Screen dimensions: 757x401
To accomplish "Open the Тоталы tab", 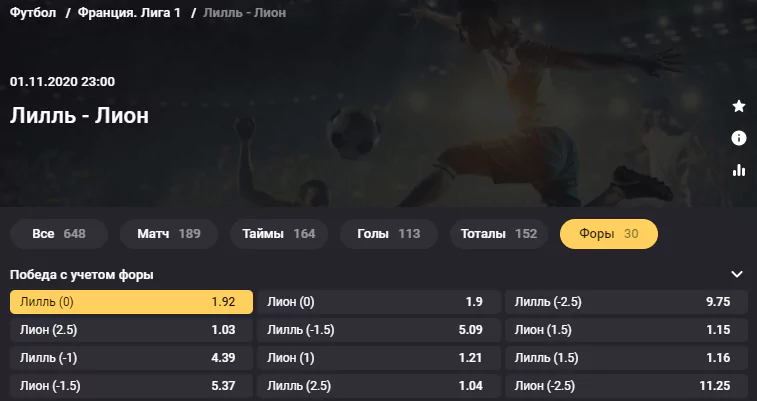I will pyautogui.click(x=499, y=234).
